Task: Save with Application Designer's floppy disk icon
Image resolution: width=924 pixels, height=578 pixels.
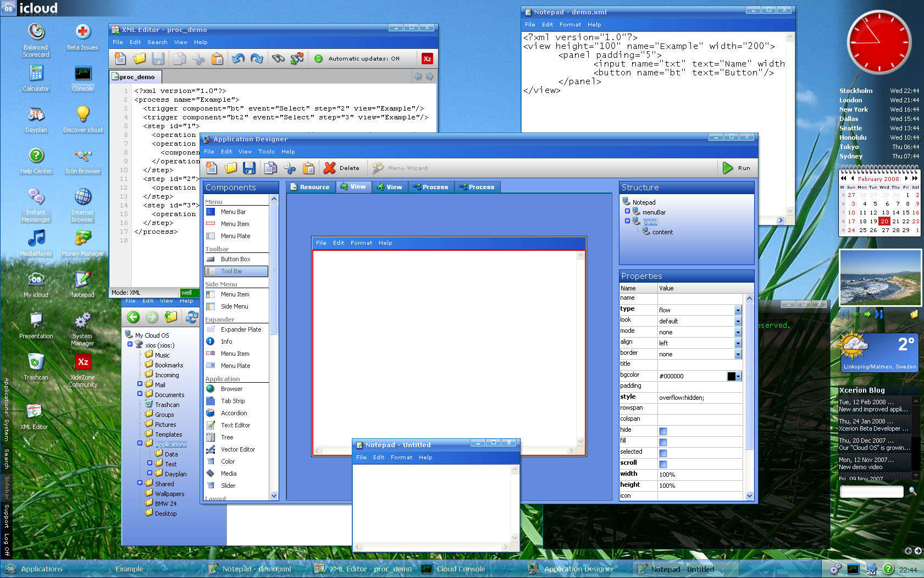Action: (x=249, y=168)
